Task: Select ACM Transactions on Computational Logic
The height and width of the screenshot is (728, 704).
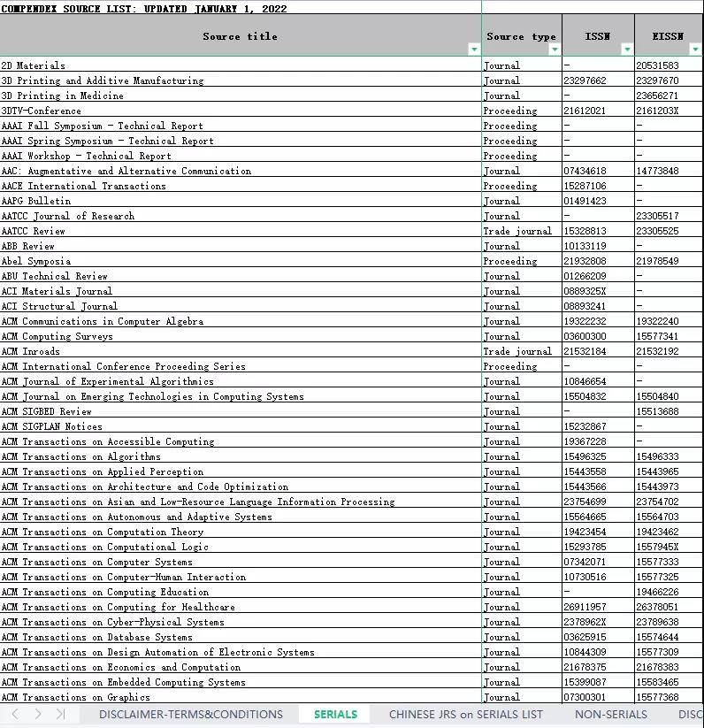Action: point(241,547)
